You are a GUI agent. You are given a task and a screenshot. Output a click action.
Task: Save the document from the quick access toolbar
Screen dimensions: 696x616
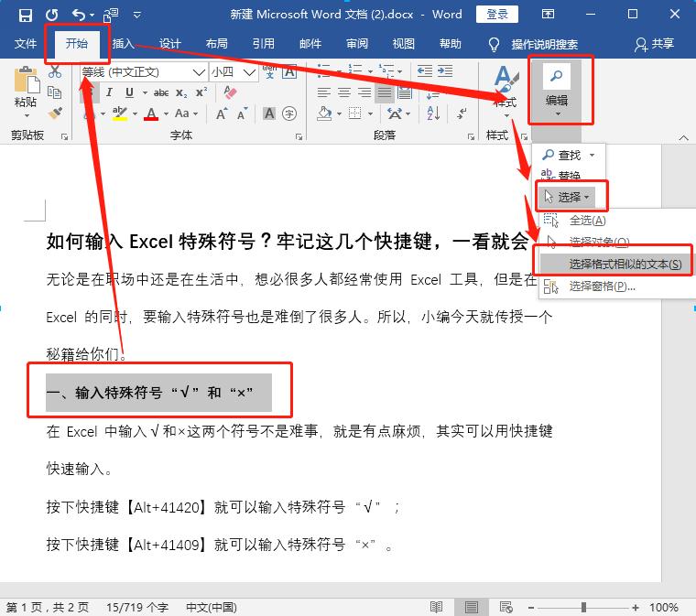(x=26, y=16)
